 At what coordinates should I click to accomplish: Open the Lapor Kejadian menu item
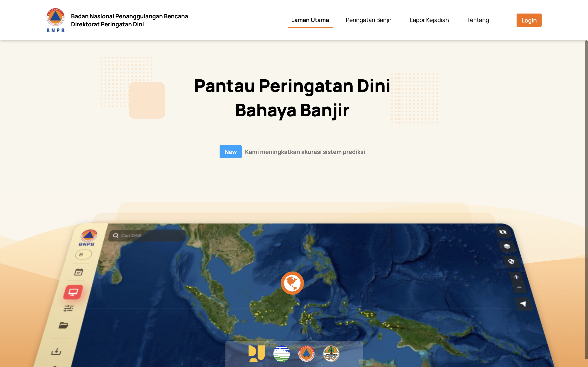click(429, 20)
